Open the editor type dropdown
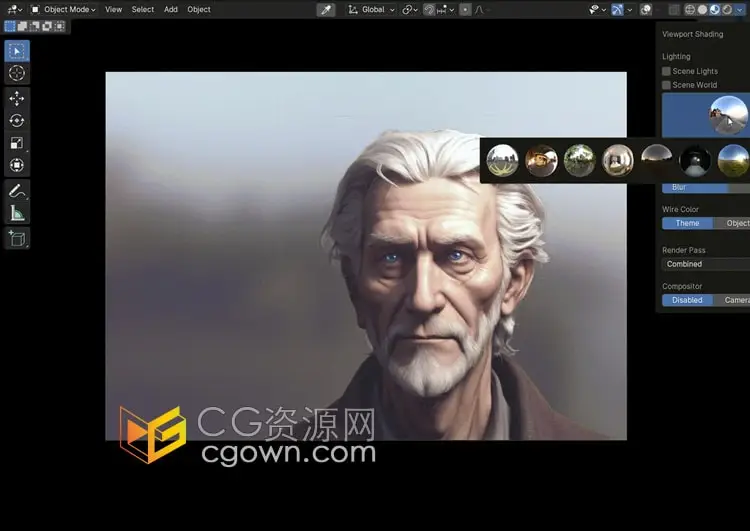 pos(15,10)
